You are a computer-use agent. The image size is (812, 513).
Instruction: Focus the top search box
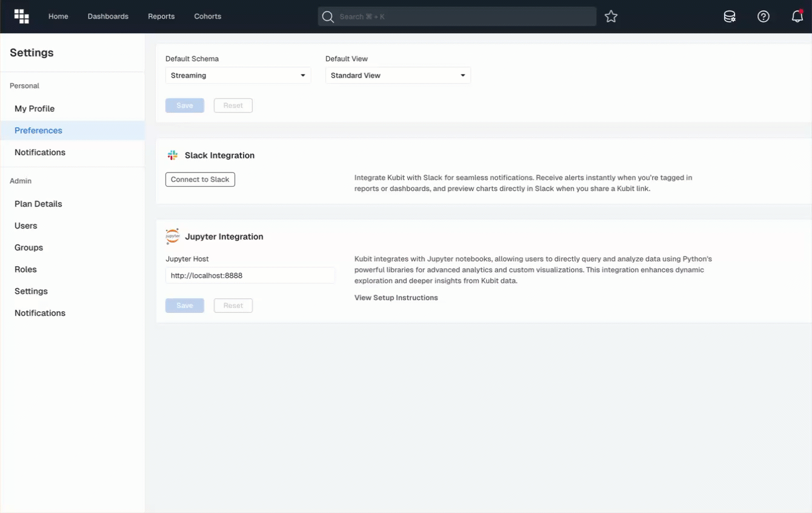pos(457,16)
